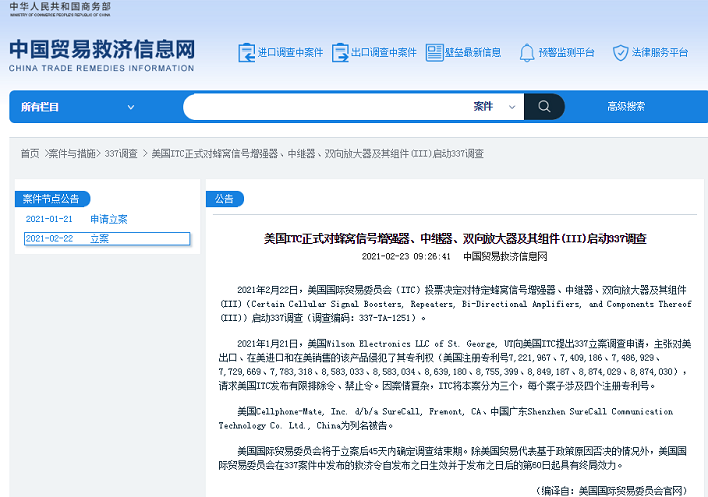This screenshot has height=497, width=708.
Task: Click the source text 中国贸易救济信息网
Action: [x=505, y=256]
